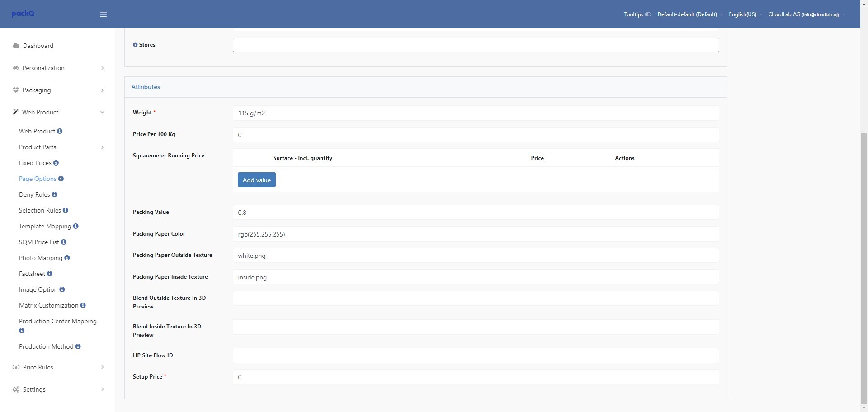Open Dashboard in the sidebar
The width and height of the screenshot is (868, 412).
(38, 46)
